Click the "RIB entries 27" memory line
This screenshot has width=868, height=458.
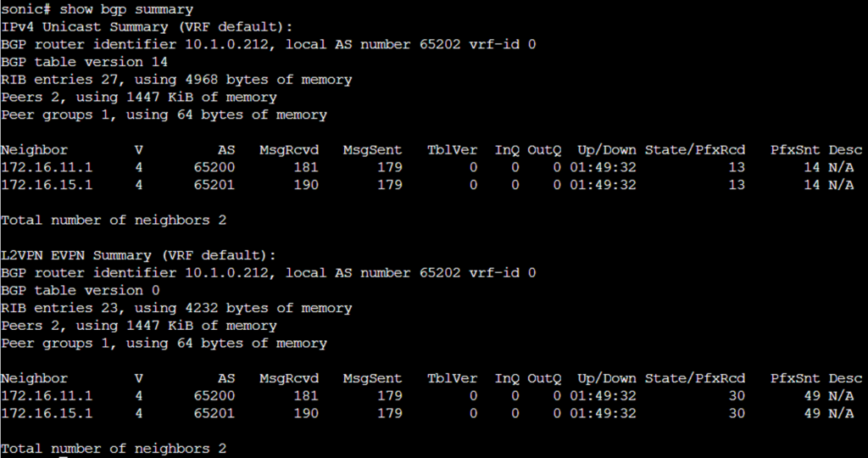coord(176,80)
